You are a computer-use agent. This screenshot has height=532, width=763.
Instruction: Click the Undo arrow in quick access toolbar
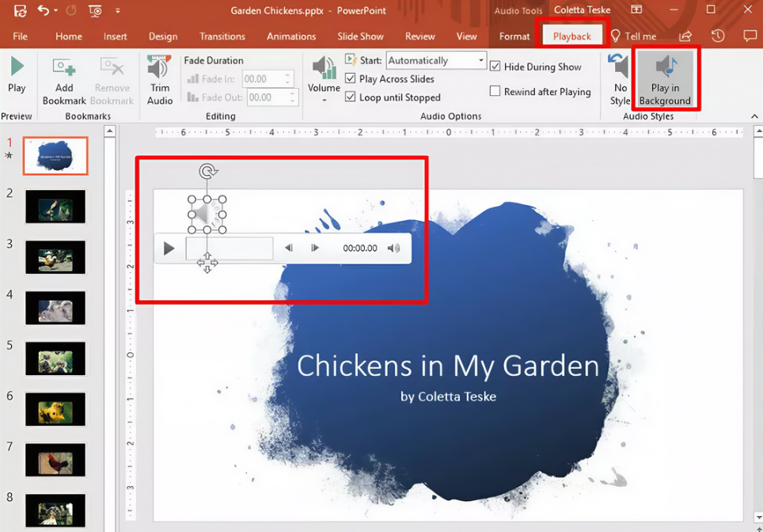44,10
